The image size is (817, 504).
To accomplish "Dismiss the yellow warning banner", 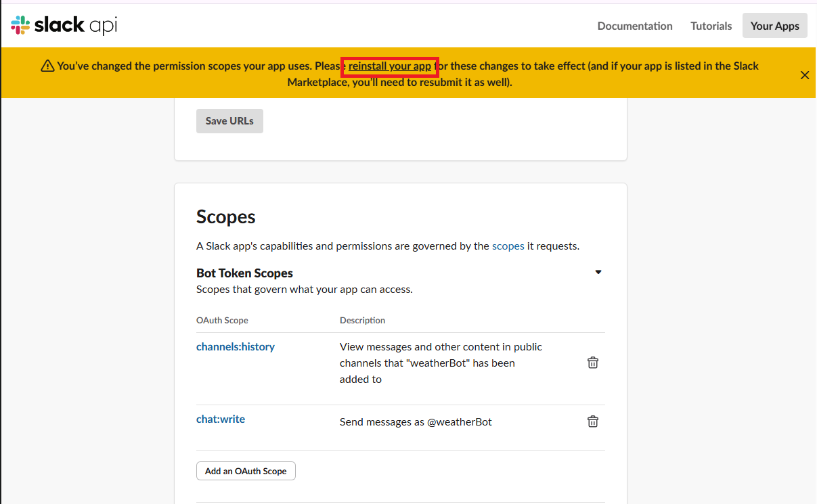I will [805, 75].
